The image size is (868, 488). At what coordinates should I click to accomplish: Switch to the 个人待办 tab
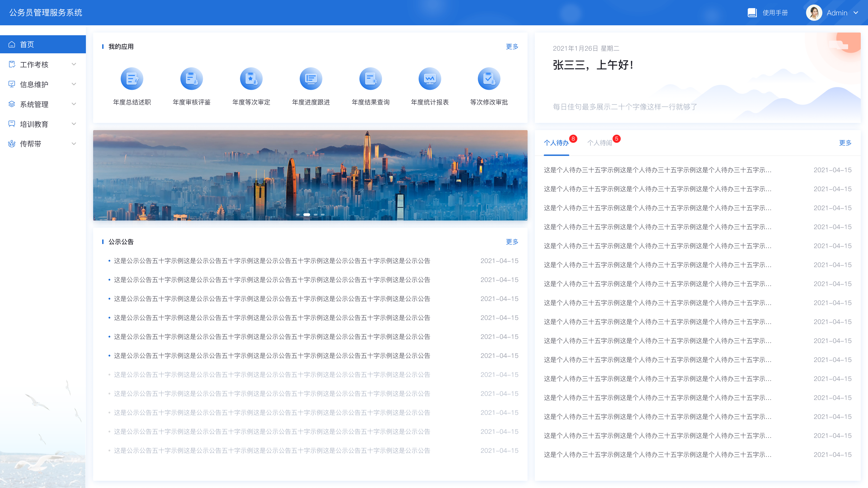556,143
